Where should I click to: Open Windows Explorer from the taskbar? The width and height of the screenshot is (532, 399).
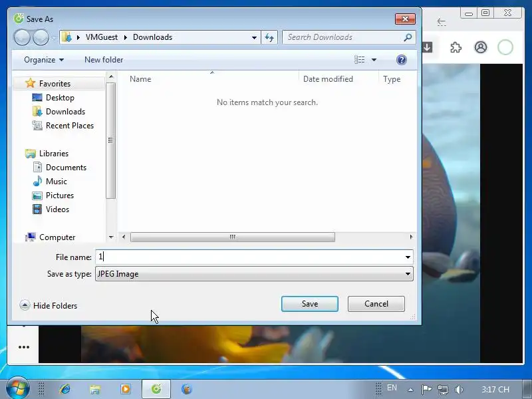tap(95, 389)
